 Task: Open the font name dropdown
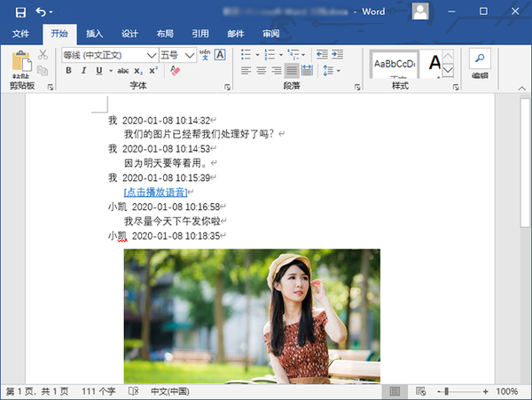152,55
